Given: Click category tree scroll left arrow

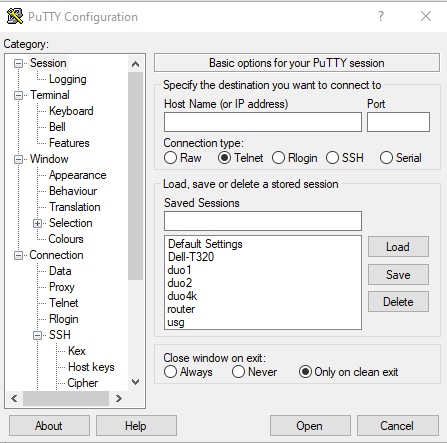Looking at the screenshot, I should pos(14,399).
